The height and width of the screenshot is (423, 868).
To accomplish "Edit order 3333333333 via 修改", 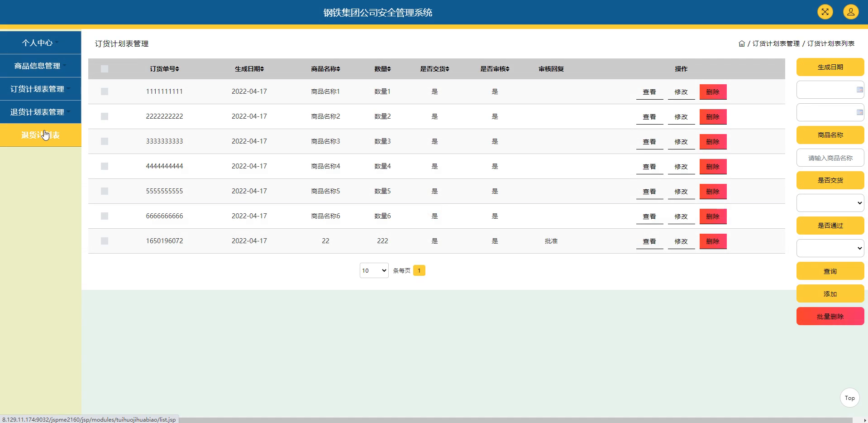I will point(681,142).
